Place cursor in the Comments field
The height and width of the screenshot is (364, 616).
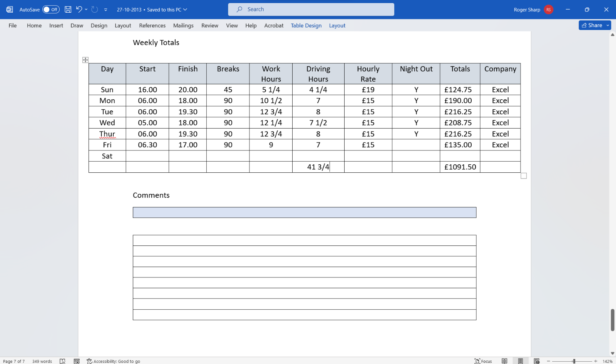coord(304,212)
